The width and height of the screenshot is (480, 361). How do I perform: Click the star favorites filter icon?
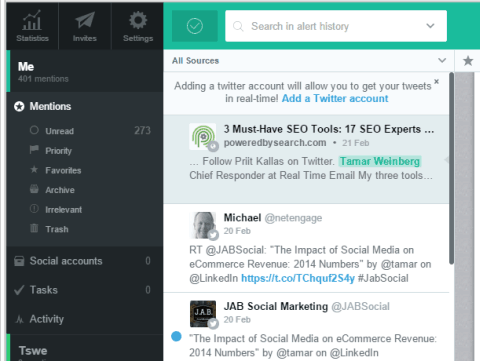click(x=468, y=61)
